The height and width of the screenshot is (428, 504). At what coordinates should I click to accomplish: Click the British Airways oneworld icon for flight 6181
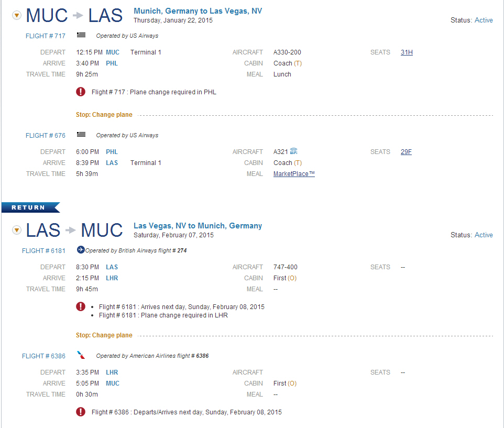point(81,250)
